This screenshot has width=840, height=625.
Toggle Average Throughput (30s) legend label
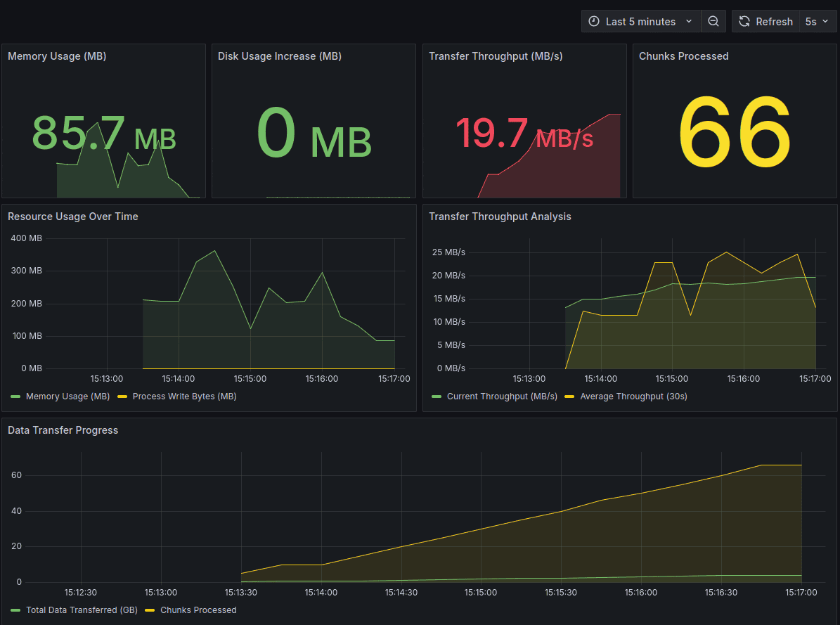point(633,397)
